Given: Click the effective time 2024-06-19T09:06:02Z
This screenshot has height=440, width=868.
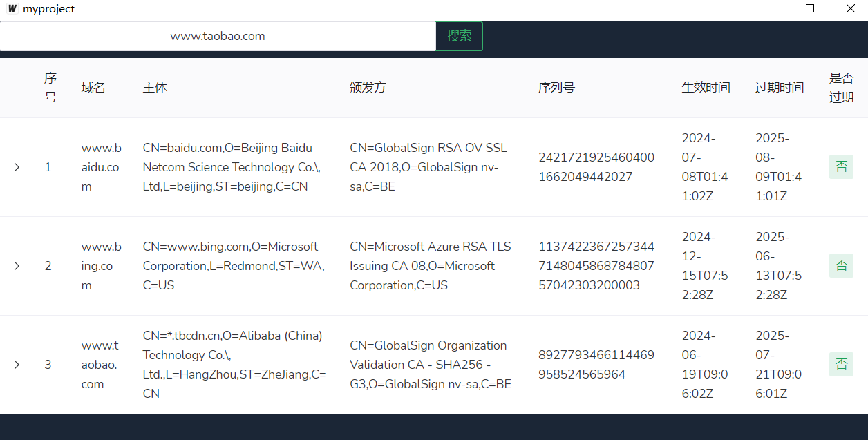Looking at the screenshot, I should [705, 365].
